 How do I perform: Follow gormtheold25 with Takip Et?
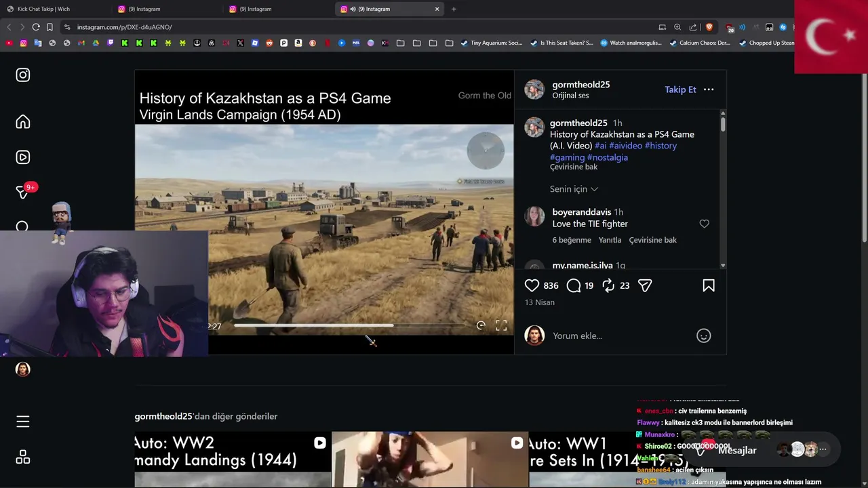point(680,89)
